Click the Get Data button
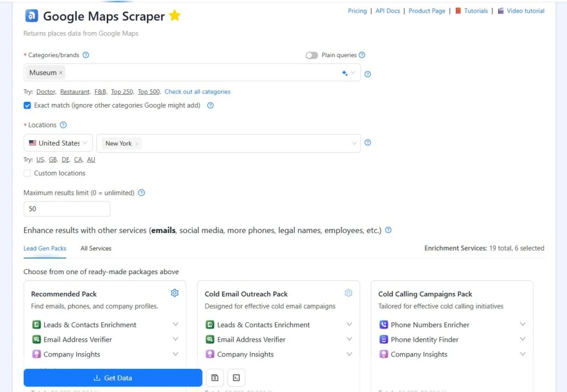Screen dimensions: 567x392 tap(113, 378)
